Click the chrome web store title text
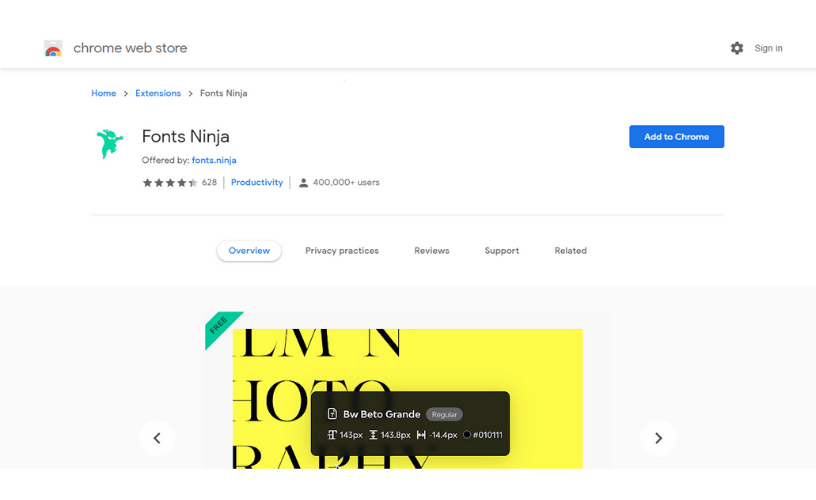816x500 pixels. tap(130, 48)
